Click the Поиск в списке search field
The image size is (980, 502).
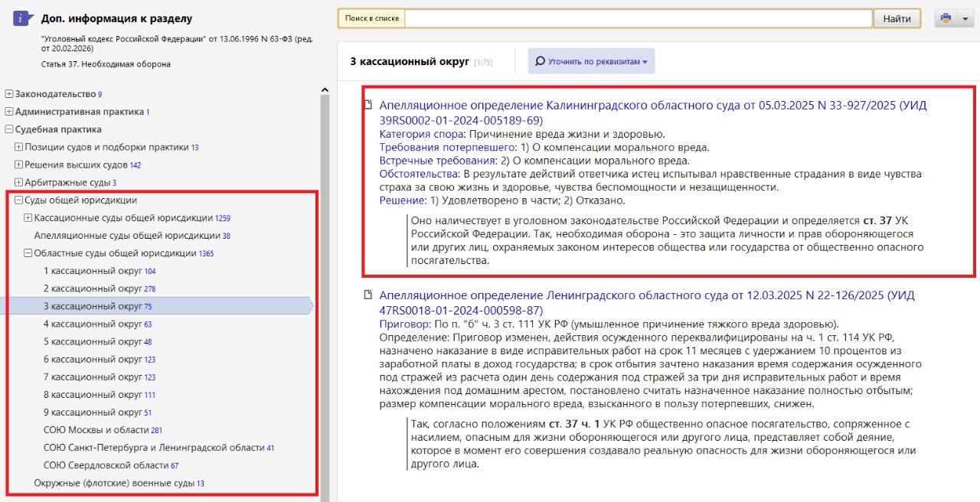[638, 18]
